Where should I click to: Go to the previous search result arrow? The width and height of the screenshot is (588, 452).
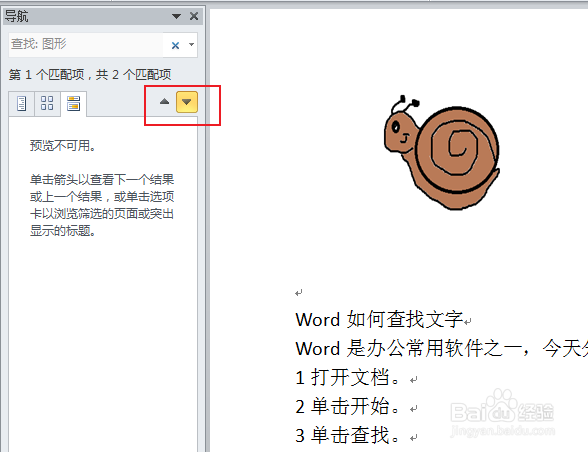pos(164,102)
